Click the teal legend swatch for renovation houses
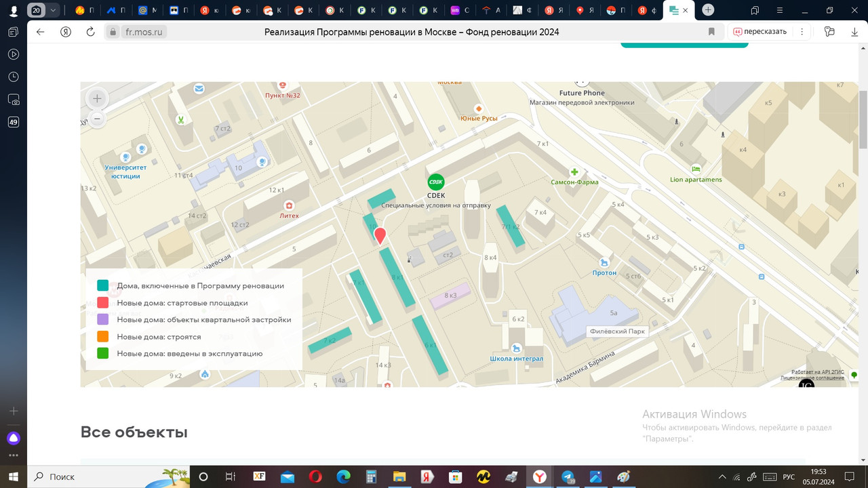Screen dimensions: 868x488 pyautogui.click(x=103, y=285)
